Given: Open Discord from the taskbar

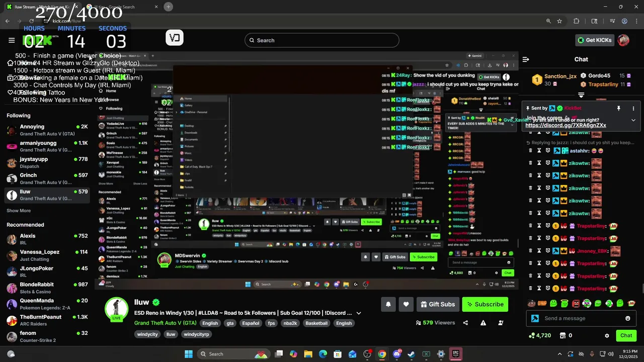Looking at the screenshot, I should [397, 354].
